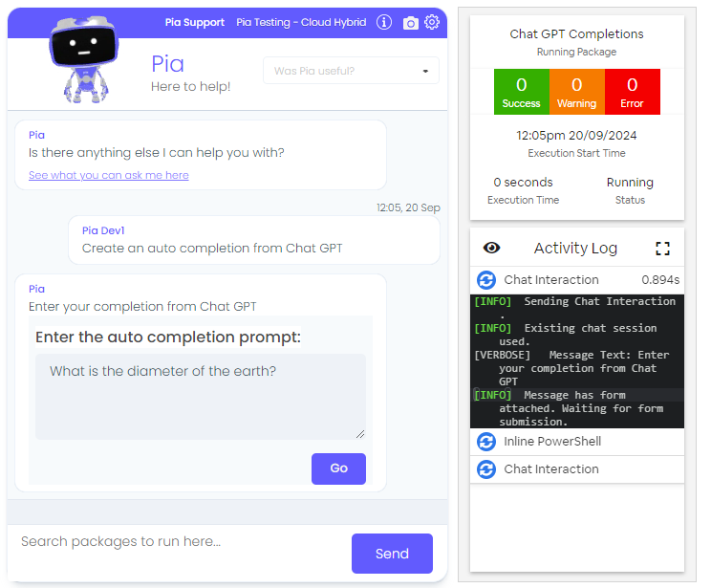Click the camera screenshot icon

click(x=410, y=23)
